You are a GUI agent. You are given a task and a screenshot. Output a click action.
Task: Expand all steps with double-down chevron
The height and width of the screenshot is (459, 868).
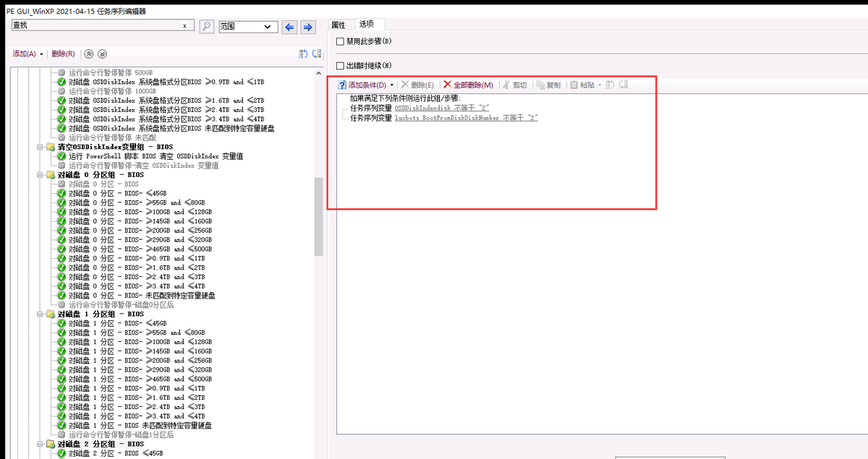coord(102,54)
